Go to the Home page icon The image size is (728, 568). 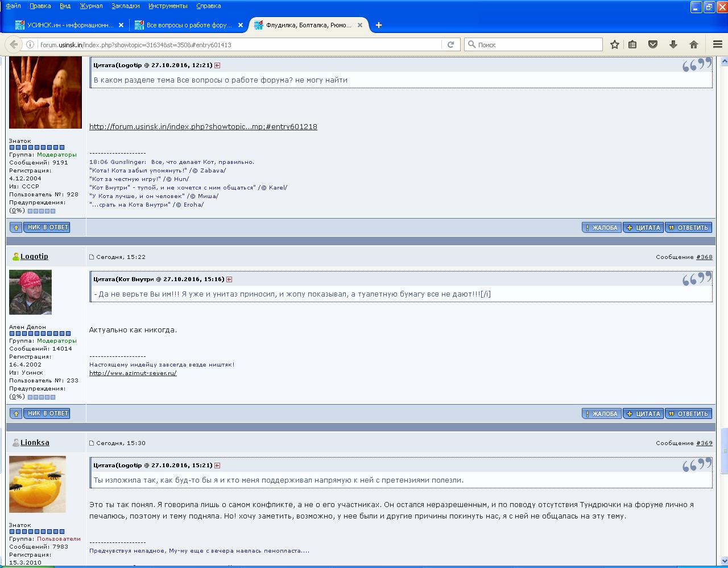pyautogui.click(x=693, y=44)
